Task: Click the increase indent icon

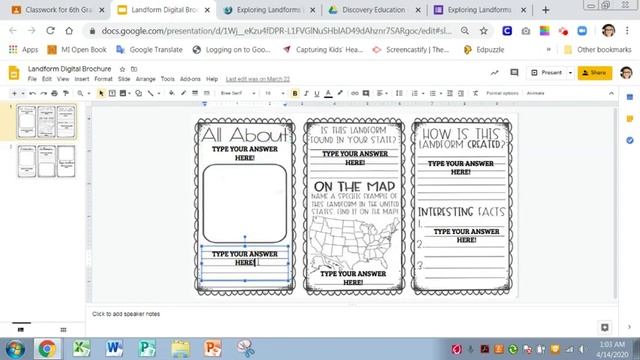Action: pyautogui.click(x=461, y=93)
